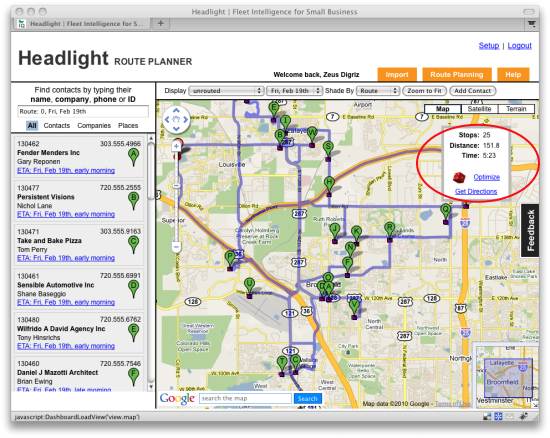Image resolution: width=550 pixels, height=438 pixels.
Task: Click map marker E near Baseline Rd
Action: (274, 110)
